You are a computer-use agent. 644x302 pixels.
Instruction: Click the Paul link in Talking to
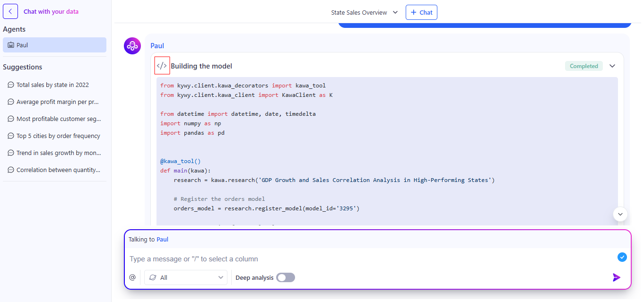tap(162, 240)
